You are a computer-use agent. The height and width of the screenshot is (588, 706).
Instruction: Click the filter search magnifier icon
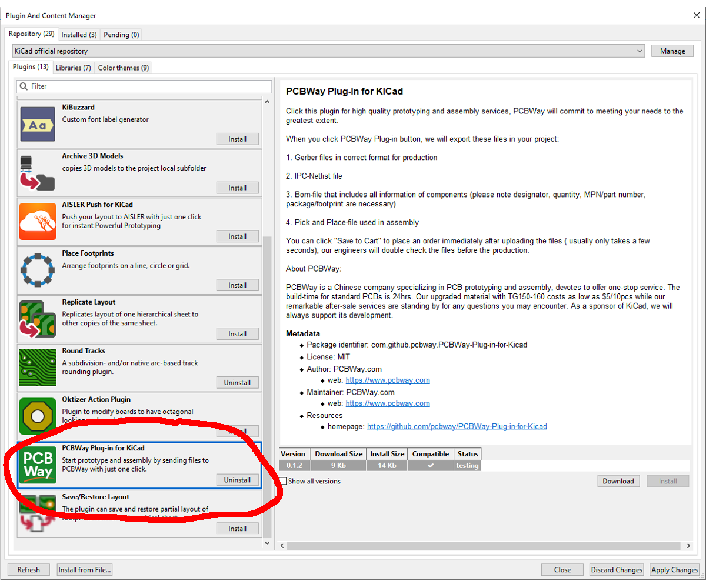pyautogui.click(x=24, y=86)
